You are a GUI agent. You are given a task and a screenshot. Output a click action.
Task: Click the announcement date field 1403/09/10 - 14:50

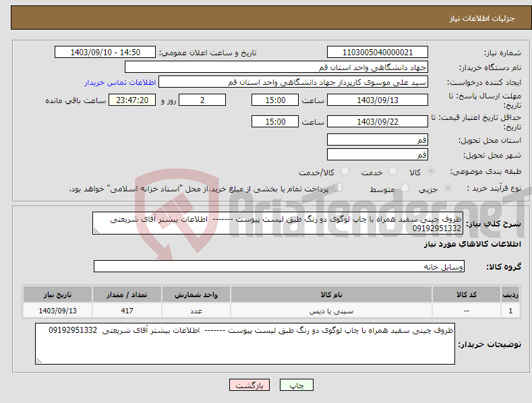pyautogui.click(x=105, y=53)
